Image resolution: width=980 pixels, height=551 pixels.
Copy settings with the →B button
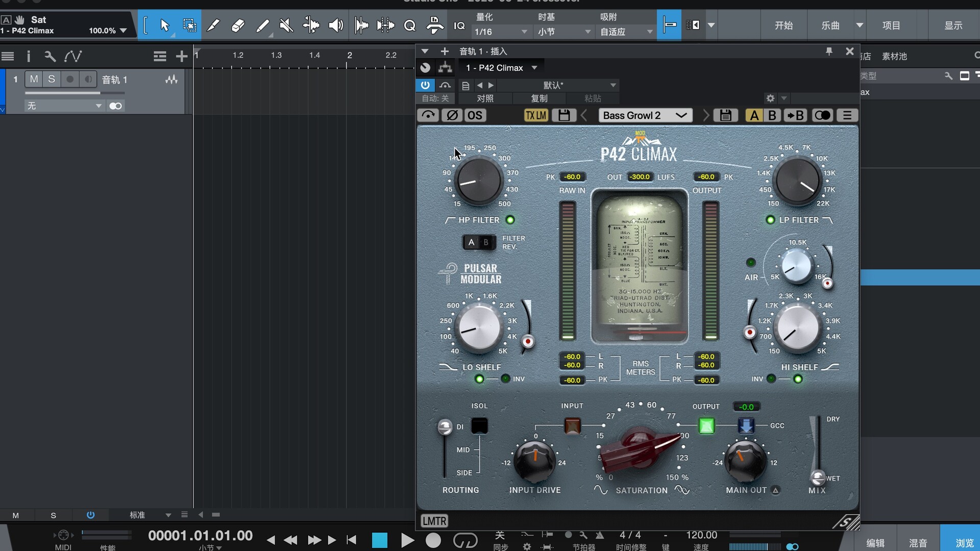coord(795,115)
